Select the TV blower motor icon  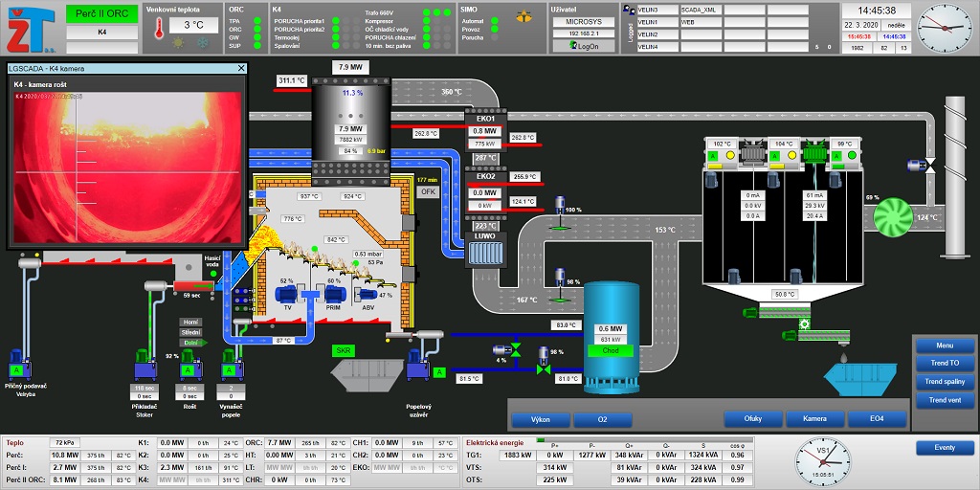pyautogui.click(x=288, y=295)
